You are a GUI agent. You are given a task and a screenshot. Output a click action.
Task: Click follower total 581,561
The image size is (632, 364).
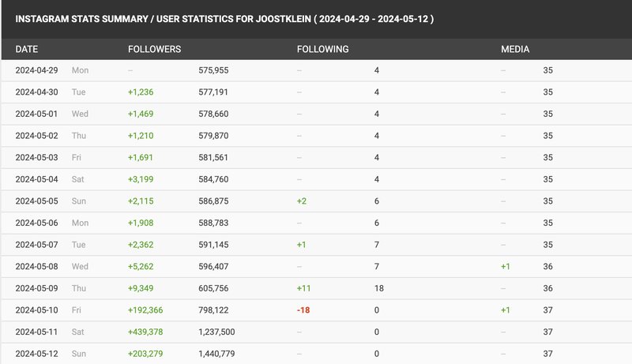[x=213, y=157]
